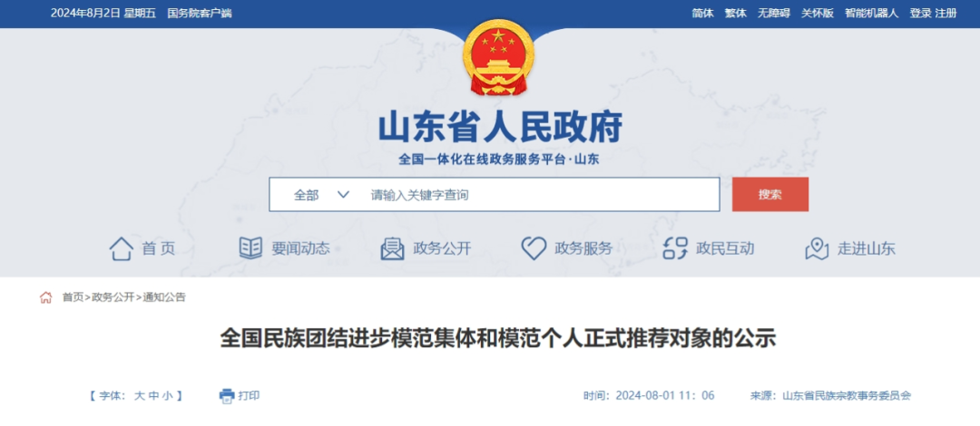Open 智能机器人 from top bar
The image size is (980, 426).
(871, 13)
